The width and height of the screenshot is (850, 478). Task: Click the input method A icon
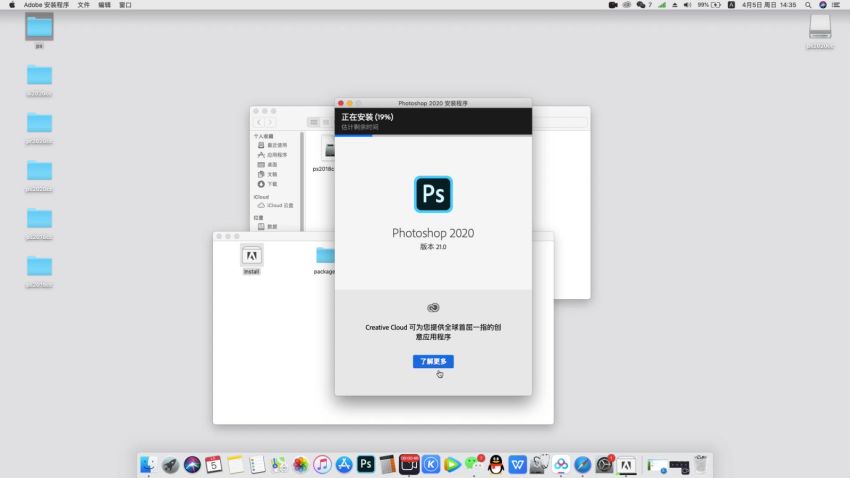pos(731,5)
